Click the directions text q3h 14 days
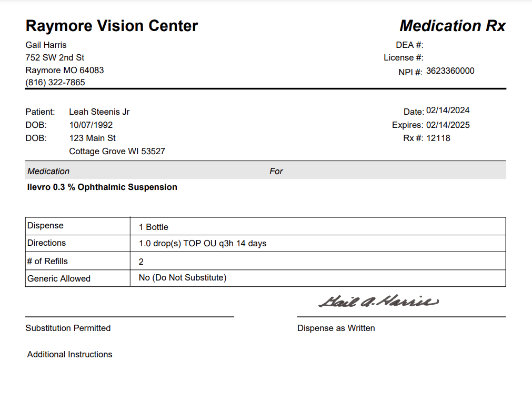Viewport: 532px width, 411px height. [x=243, y=243]
